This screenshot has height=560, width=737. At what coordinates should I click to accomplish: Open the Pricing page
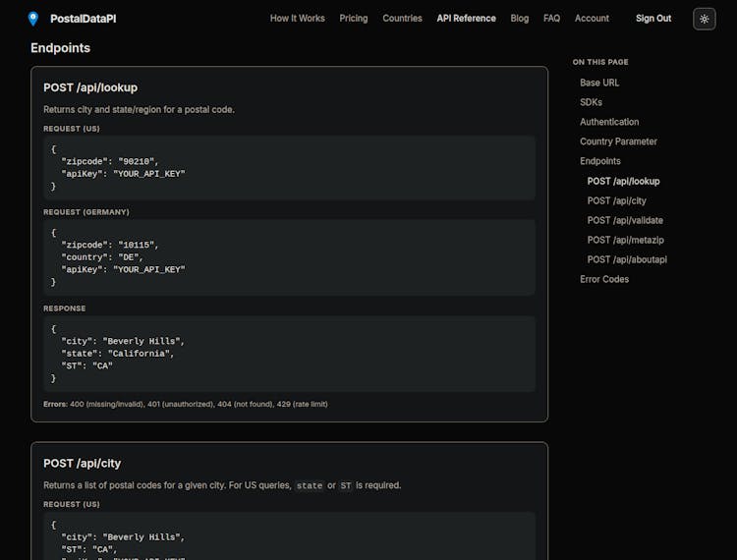point(354,19)
